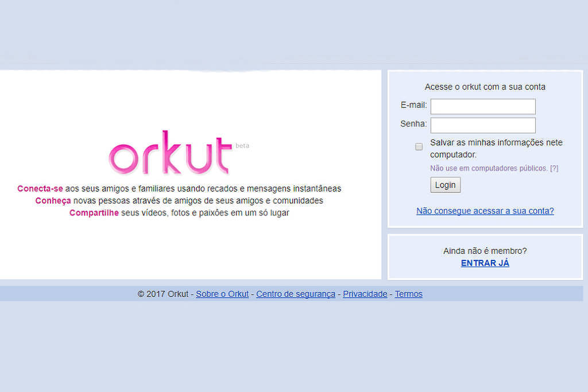This screenshot has height=392, width=588.
Task: Click the pink orkut logo
Action: pyautogui.click(x=170, y=153)
